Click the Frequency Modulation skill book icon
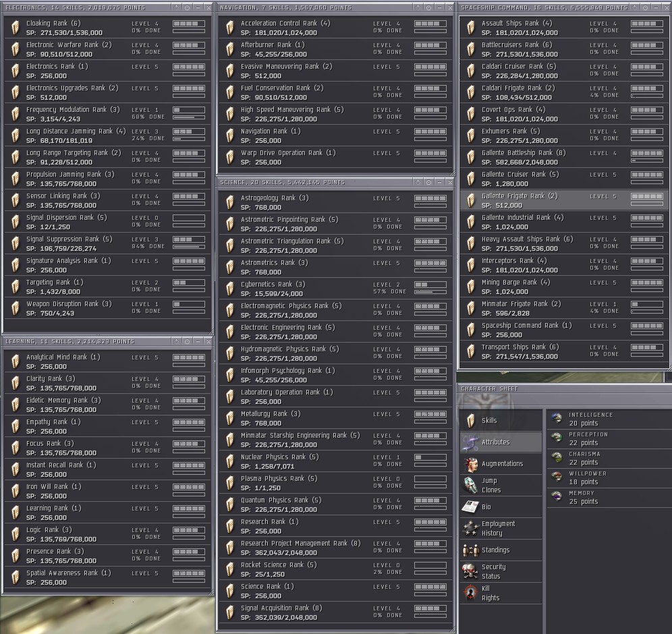 click(x=16, y=113)
